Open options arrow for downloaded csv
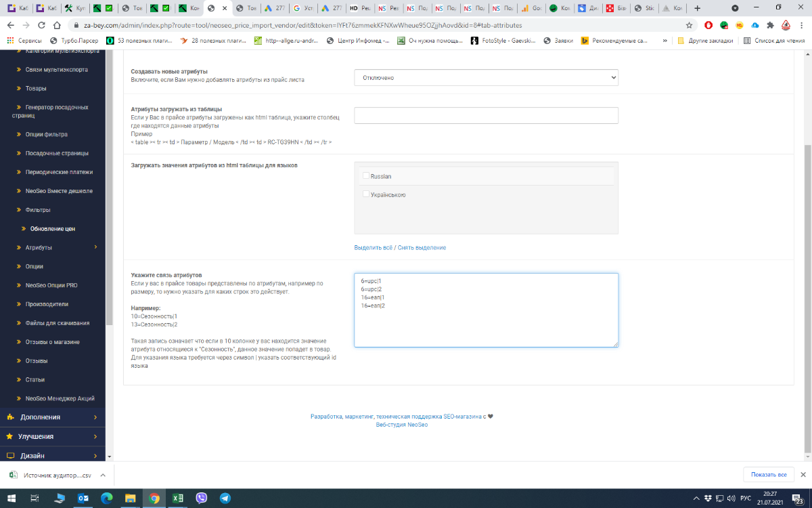The height and width of the screenshot is (508, 812). tap(101, 475)
